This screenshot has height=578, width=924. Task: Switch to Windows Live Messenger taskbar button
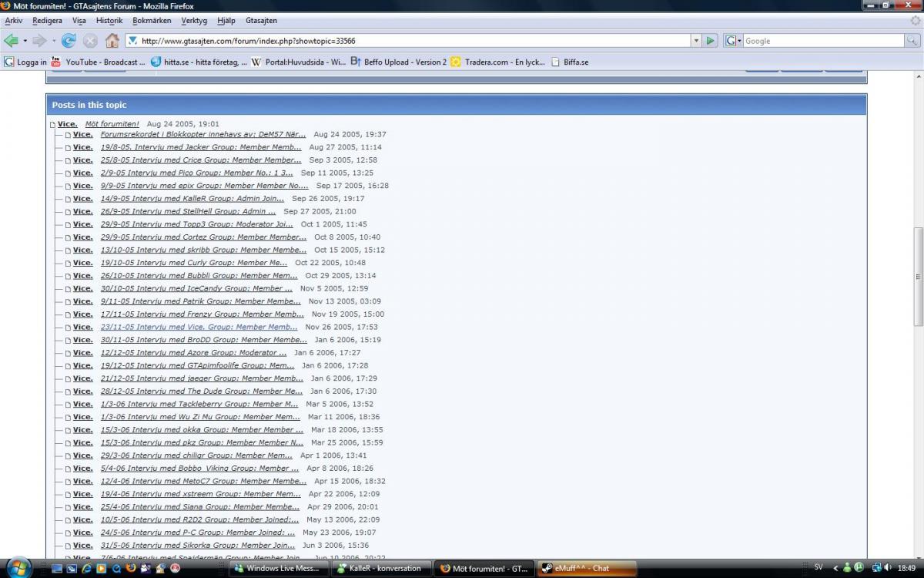click(x=278, y=569)
